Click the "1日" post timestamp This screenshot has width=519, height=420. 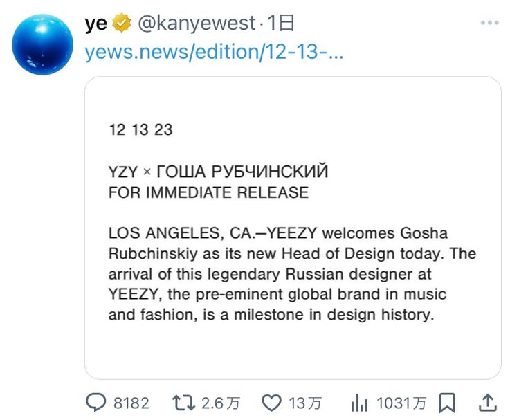click(281, 24)
